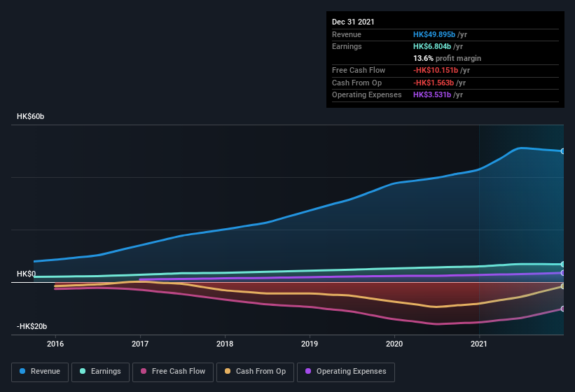Image resolution: width=575 pixels, height=392 pixels.
Task: Toggle the Free Cash Flow legend button
Action: (x=173, y=372)
